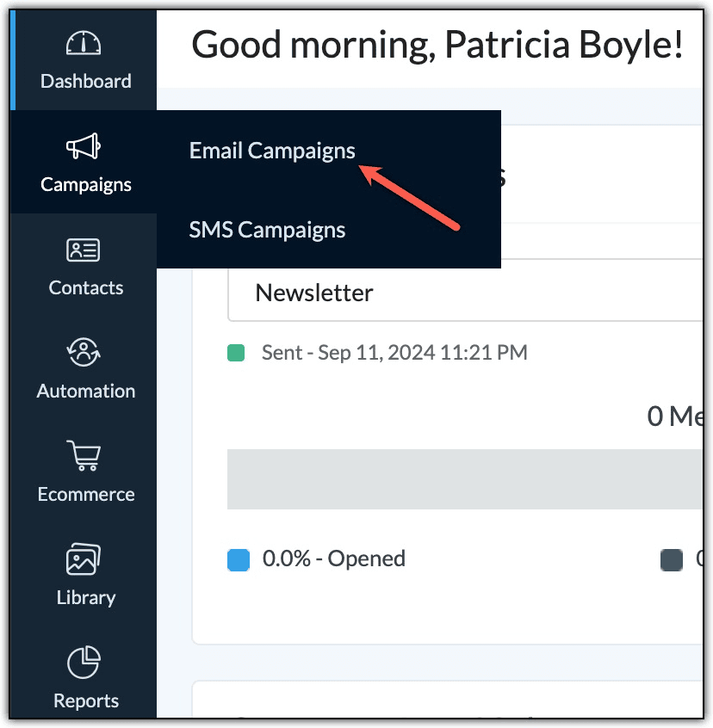Open the Automation section
This screenshot has height=728, width=713.
(x=85, y=391)
